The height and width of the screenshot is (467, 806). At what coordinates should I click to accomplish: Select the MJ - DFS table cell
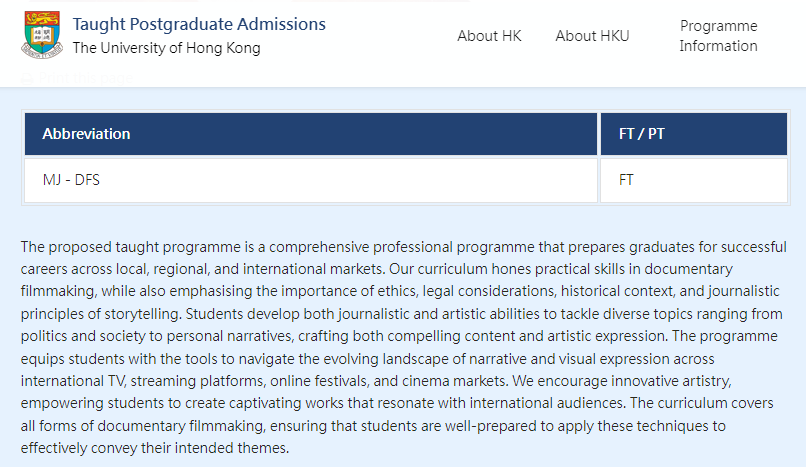point(310,180)
